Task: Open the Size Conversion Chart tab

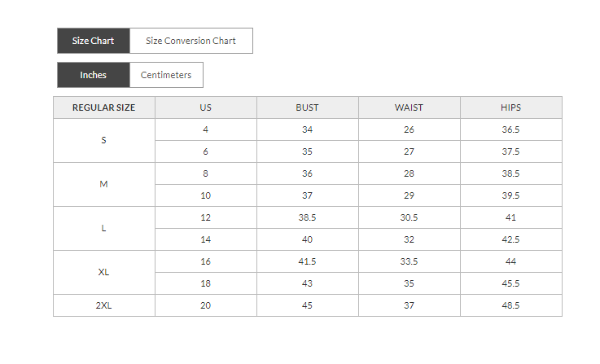Action: tap(191, 41)
